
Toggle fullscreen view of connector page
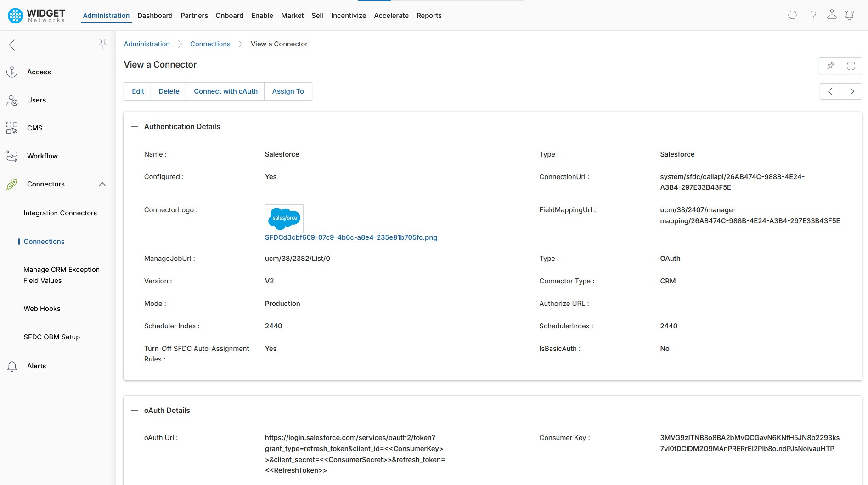tap(851, 66)
